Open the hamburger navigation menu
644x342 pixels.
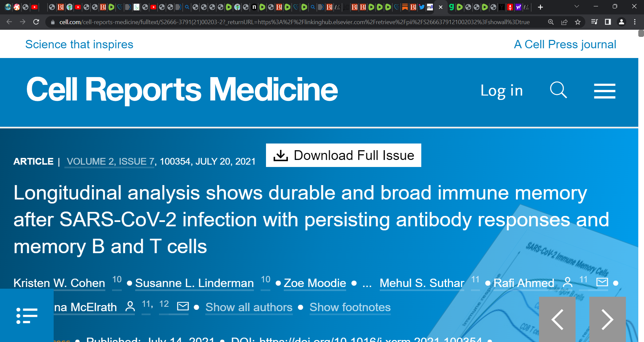click(x=604, y=91)
